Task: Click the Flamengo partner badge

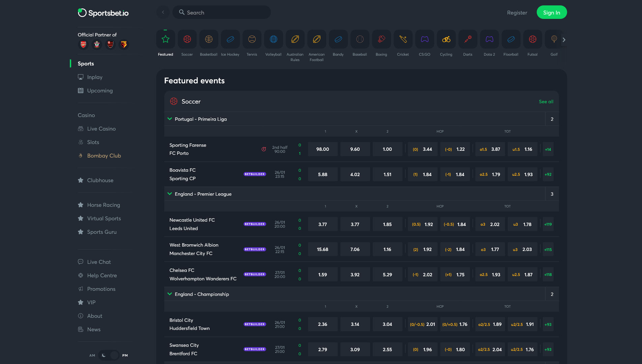Action: click(x=110, y=44)
